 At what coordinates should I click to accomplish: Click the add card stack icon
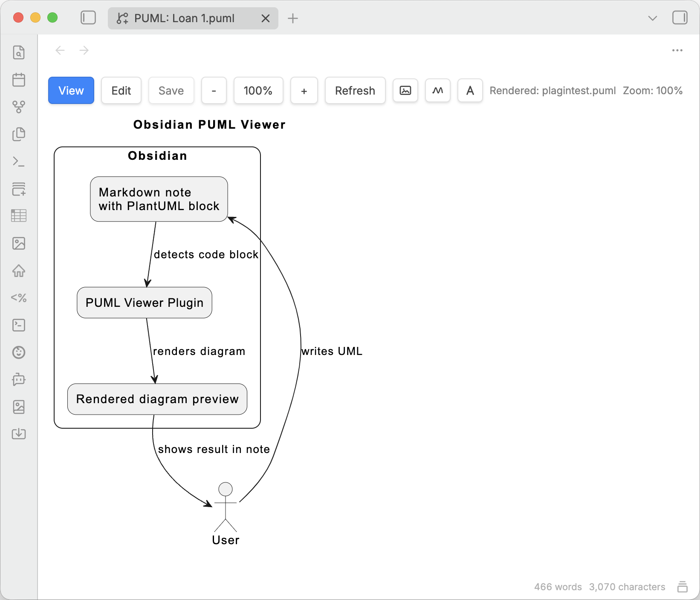point(19,189)
